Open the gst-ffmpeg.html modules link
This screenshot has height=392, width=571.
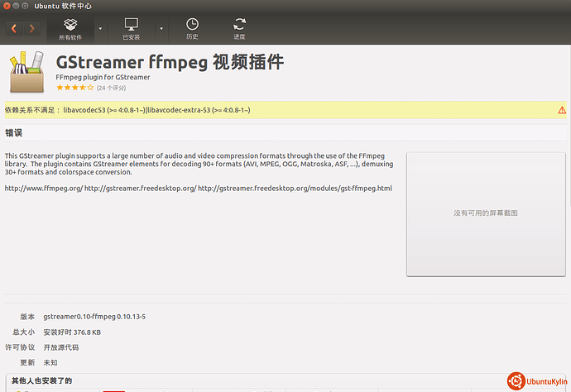295,189
